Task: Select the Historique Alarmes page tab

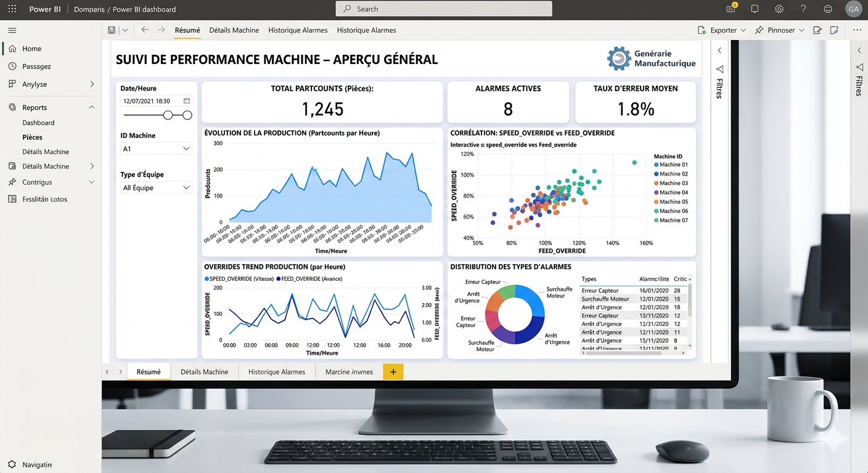Action: [x=276, y=371]
